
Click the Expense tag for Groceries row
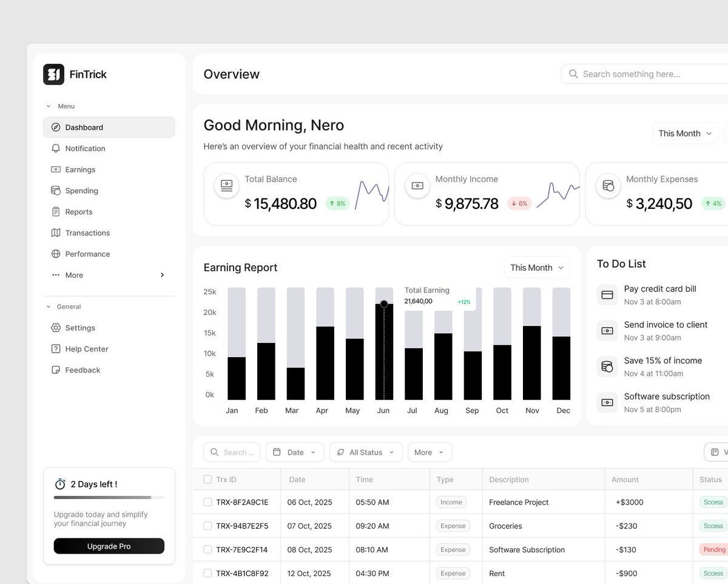tap(453, 526)
